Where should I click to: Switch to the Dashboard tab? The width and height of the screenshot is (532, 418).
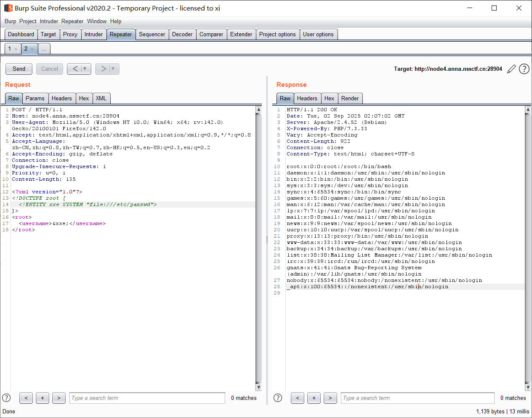click(21, 35)
